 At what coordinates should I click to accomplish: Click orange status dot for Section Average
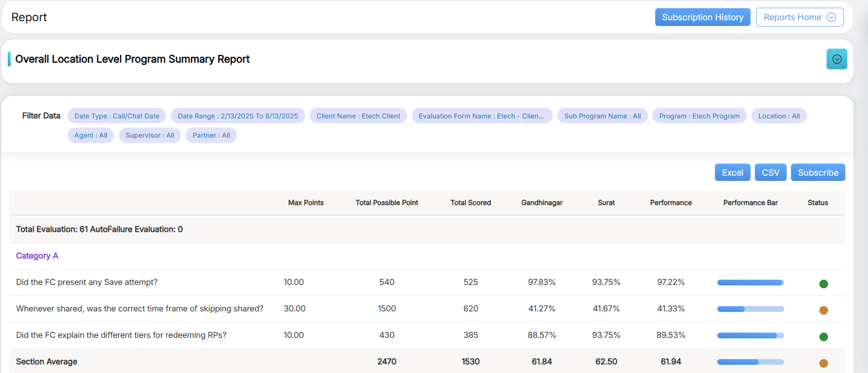tap(823, 363)
